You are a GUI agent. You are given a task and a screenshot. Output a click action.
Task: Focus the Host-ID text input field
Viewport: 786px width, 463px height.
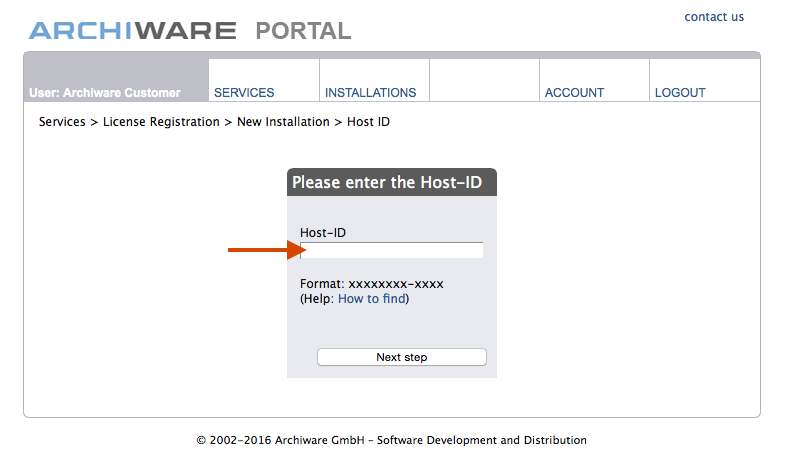[391, 250]
